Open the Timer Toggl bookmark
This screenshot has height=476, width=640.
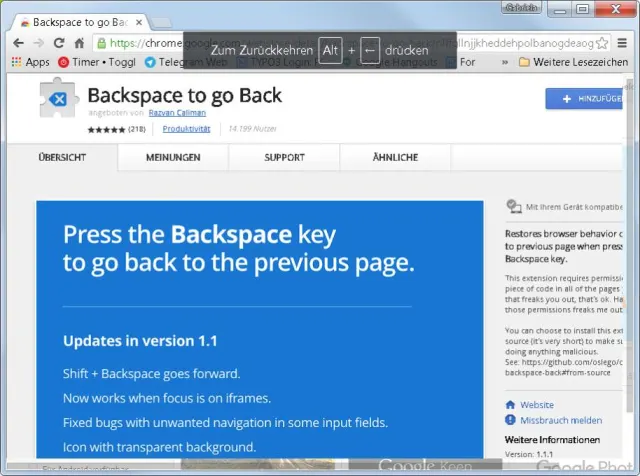(x=97, y=62)
